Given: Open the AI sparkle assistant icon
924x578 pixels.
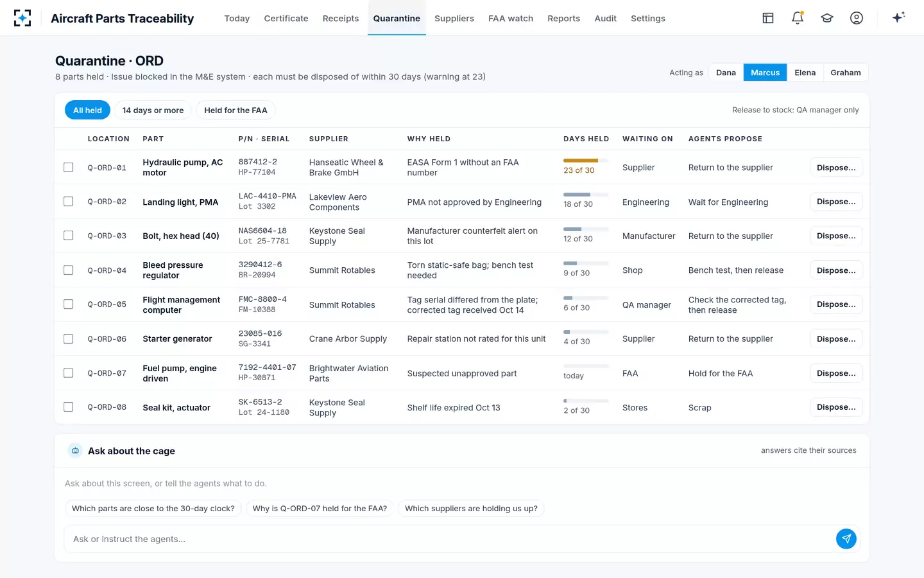Looking at the screenshot, I should 898,17.
